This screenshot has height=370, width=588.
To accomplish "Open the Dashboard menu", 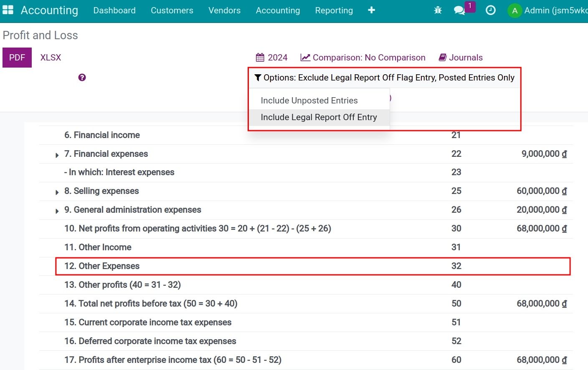I will point(114,10).
